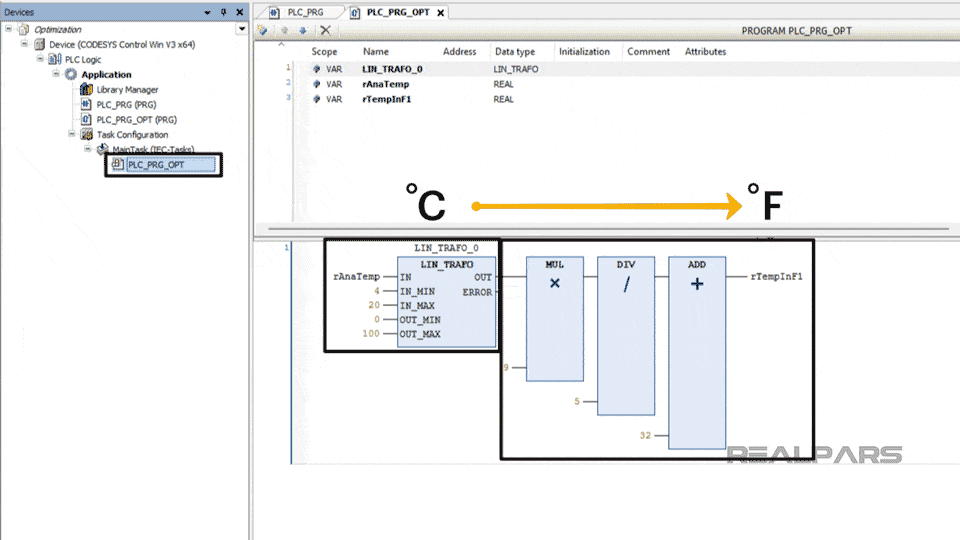Pin the Devices panel with pushpin icon

tap(223, 12)
